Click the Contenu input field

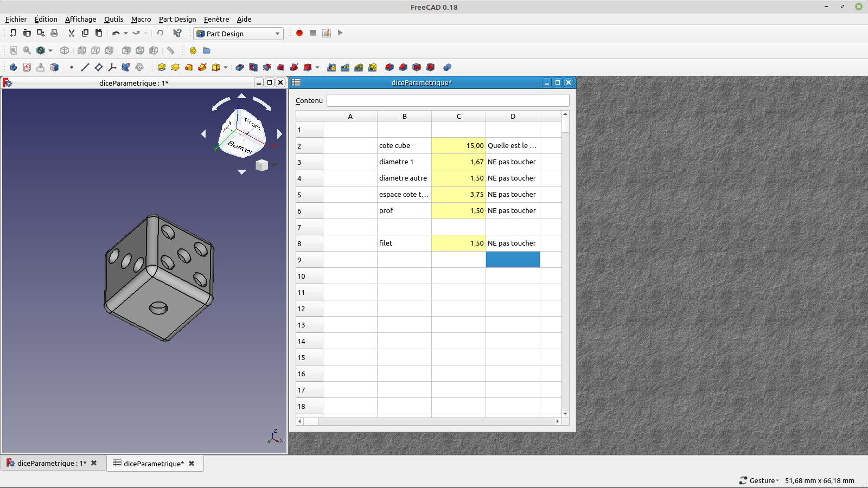(x=448, y=100)
